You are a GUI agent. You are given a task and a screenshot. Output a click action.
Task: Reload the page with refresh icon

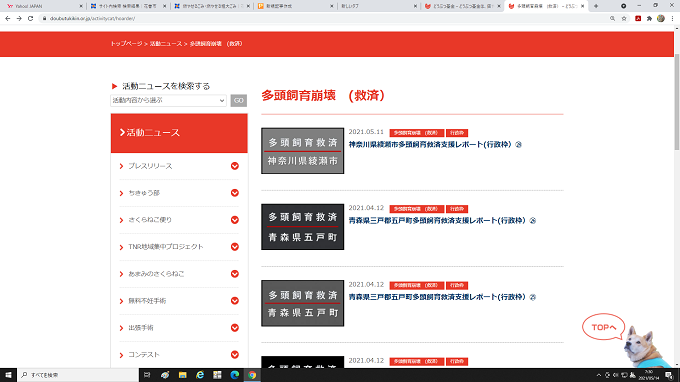tap(30, 19)
